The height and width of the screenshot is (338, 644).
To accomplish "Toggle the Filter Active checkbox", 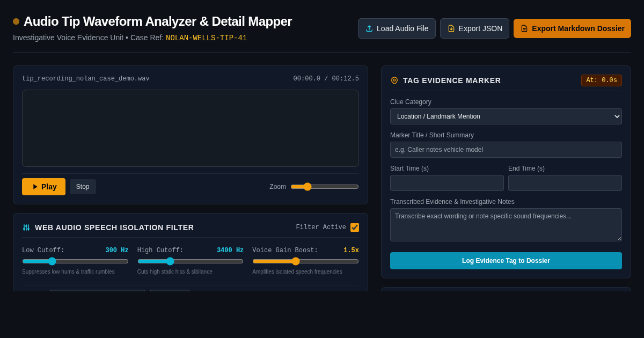I will (x=355, y=227).
